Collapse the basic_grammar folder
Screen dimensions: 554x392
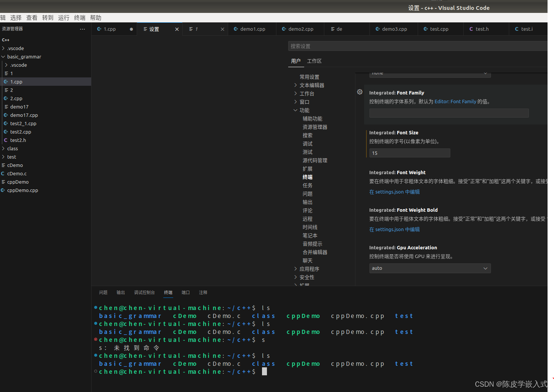tap(3, 57)
